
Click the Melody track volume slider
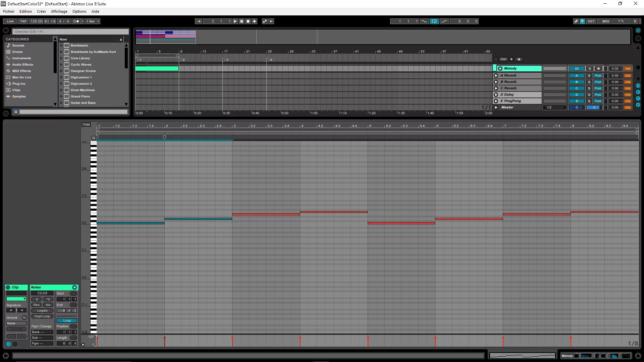[x=554, y=68]
